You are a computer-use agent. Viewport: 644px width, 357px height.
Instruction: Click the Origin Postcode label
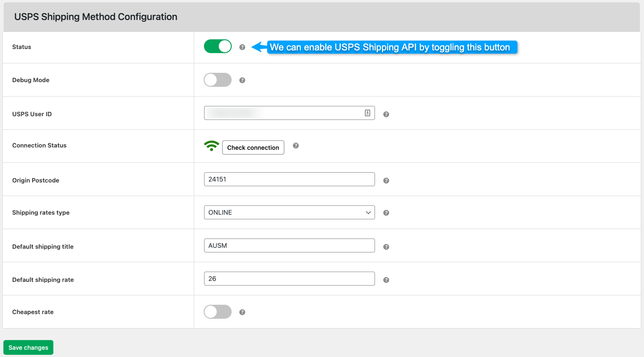(x=35, y=181)
